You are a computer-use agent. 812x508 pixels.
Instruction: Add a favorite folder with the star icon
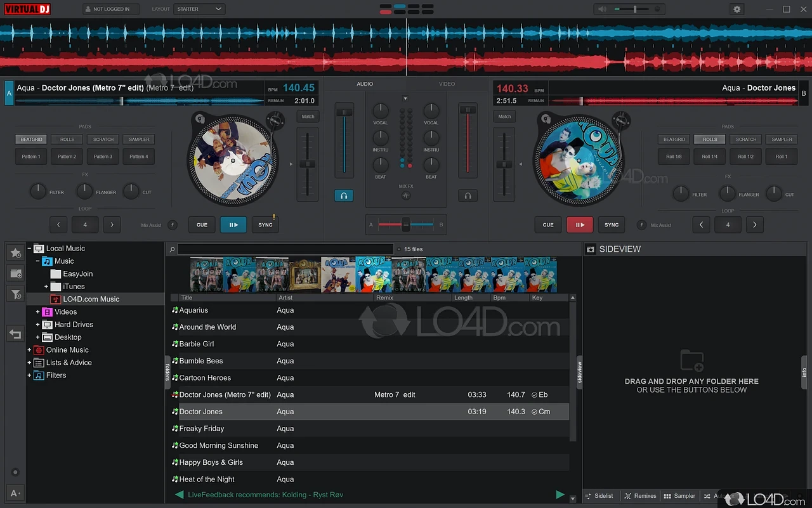15,253
